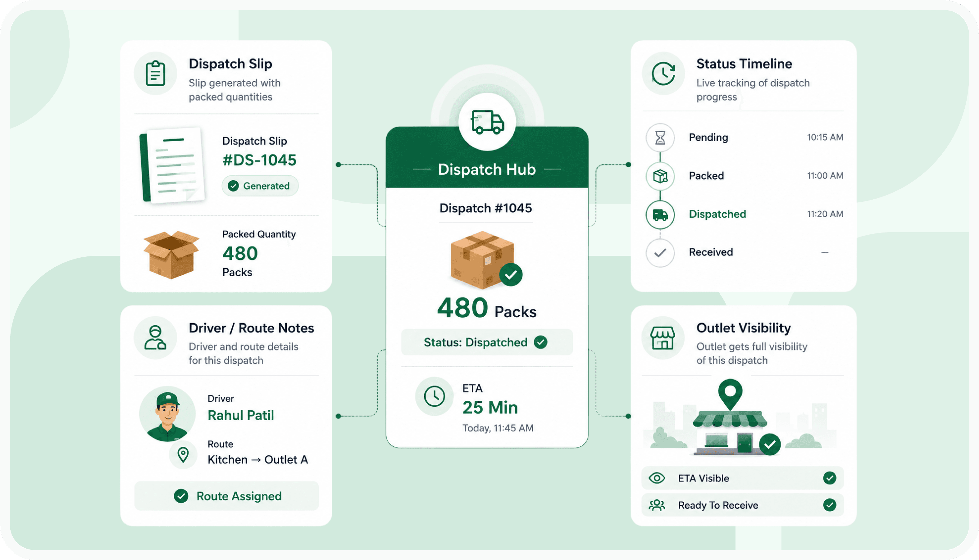This screenshot has height=560, width=979.
Task: Click the 11:00 AM Packed time
Action: [825, 176]
